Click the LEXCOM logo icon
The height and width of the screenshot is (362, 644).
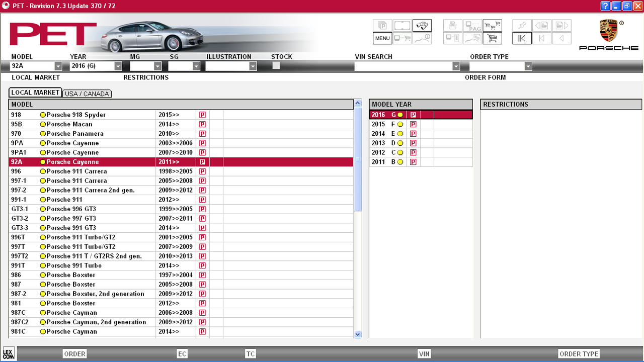[x=9, y=353]
